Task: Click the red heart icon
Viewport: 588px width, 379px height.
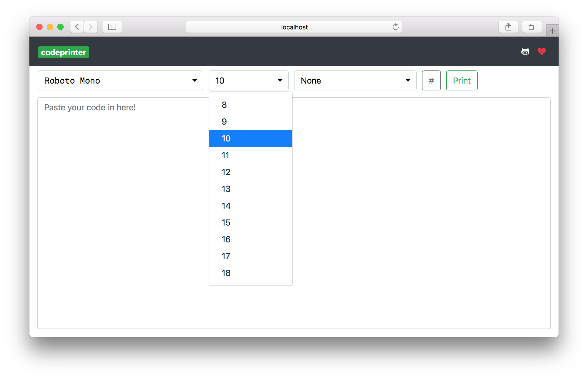Action: (541, 52)
